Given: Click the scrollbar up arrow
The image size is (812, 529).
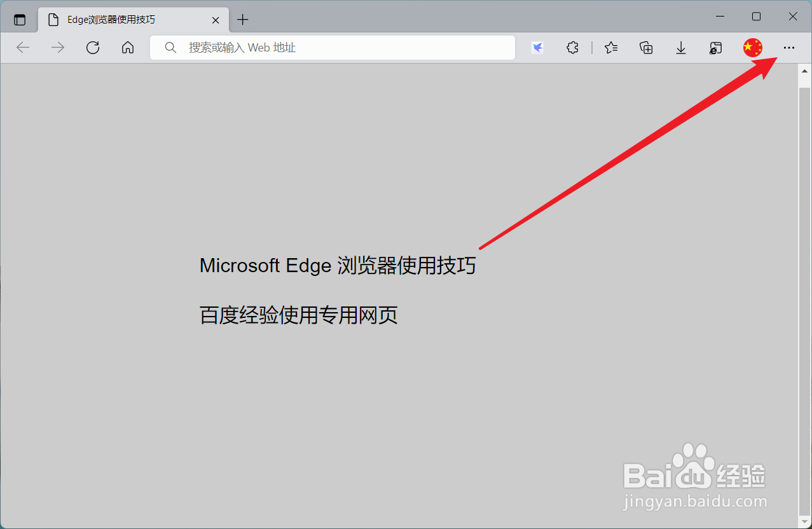Looking at the screenshot, I should 804,70.
